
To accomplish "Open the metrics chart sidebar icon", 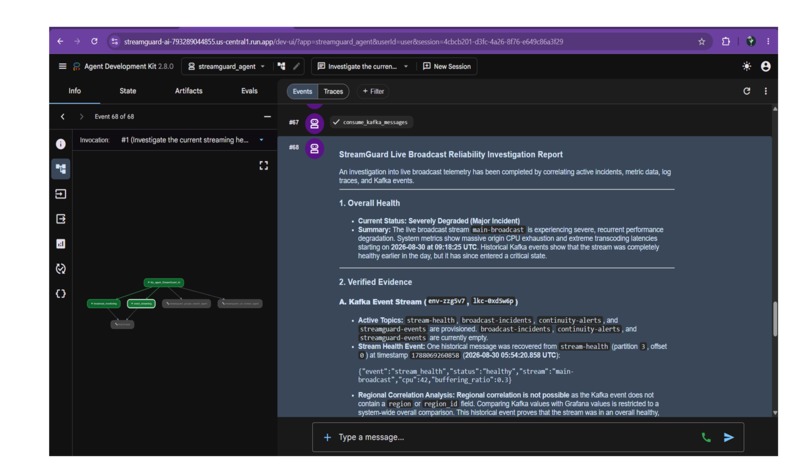I will [61, 244].
